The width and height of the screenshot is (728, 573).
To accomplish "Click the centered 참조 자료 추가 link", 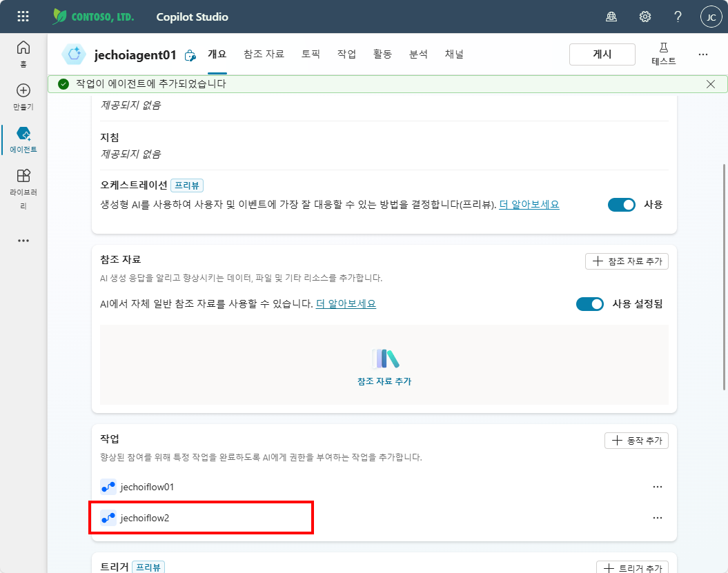I will point(384,381).
